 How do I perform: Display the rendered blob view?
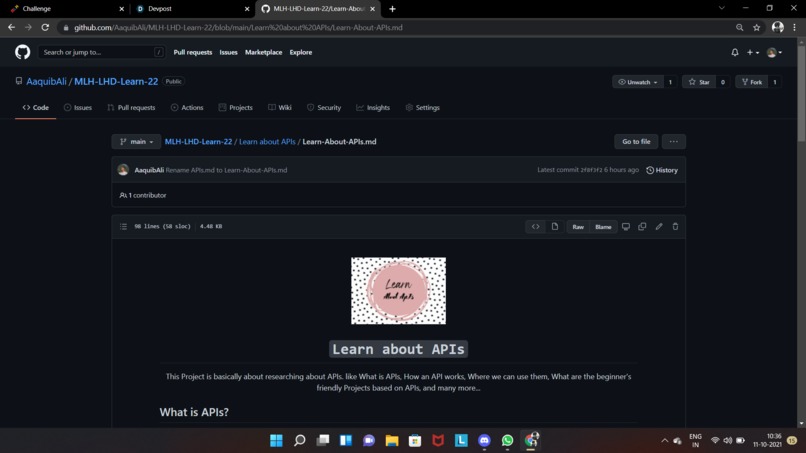(555, 226)
